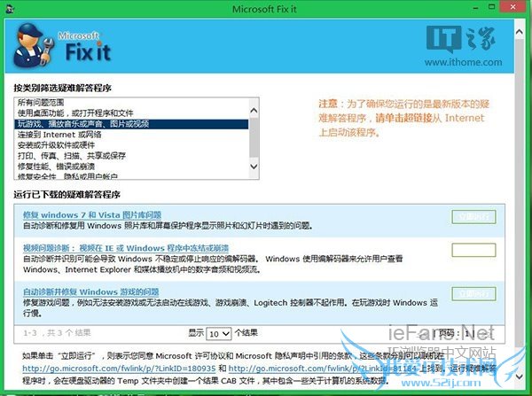Click the main window scroll down arrow
This screenshot has width=532, height=396.
tap(519, 377)
